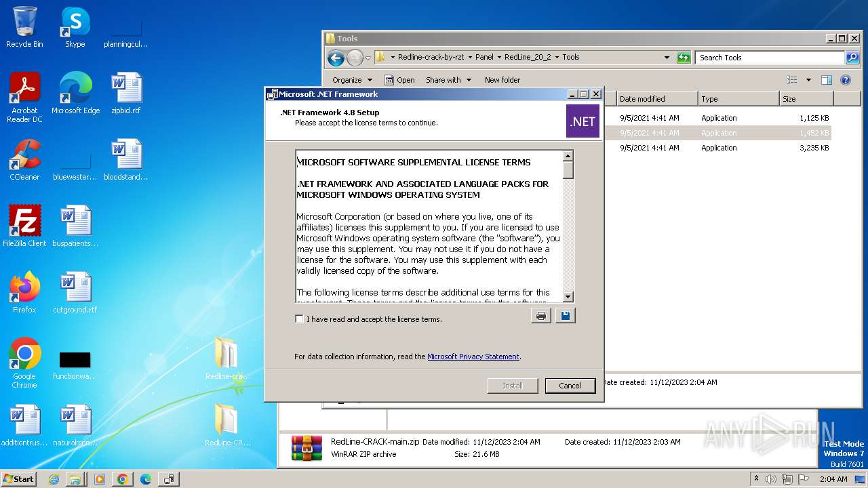Print the license terms
Screen dimensions: 868x488
point(540,316)
